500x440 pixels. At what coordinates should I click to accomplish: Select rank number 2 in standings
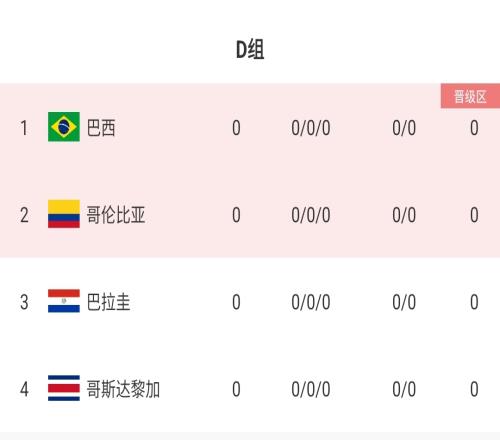coord(24,215)
